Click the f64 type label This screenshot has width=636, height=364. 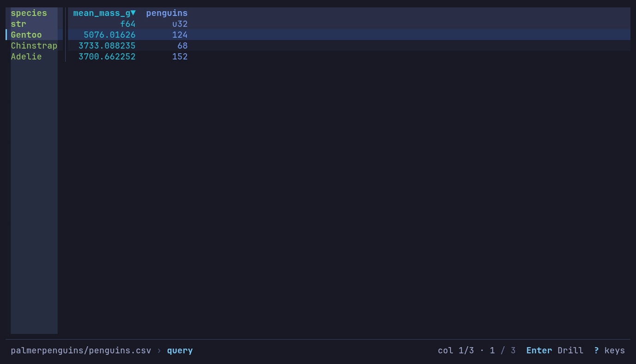(x=128, y=24)
